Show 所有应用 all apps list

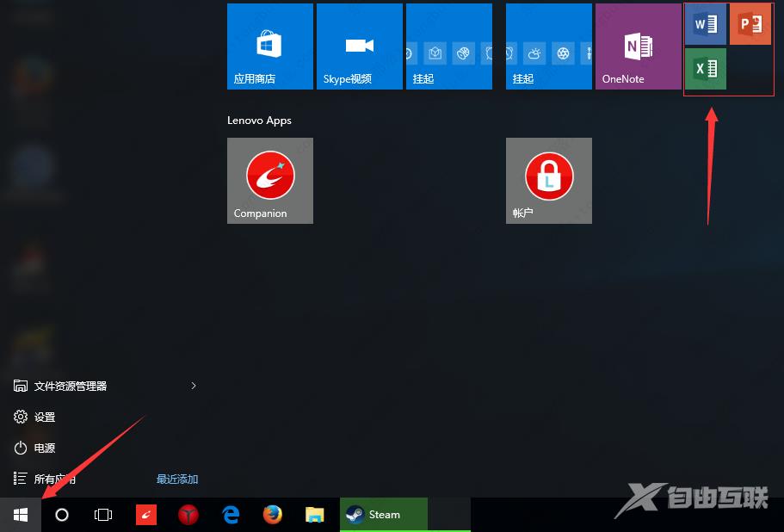pos(44,479)
